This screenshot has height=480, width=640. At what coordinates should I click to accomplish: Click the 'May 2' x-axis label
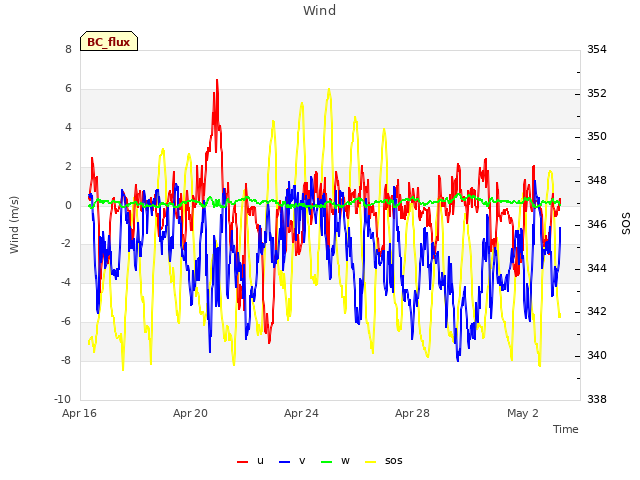point(523,413)
